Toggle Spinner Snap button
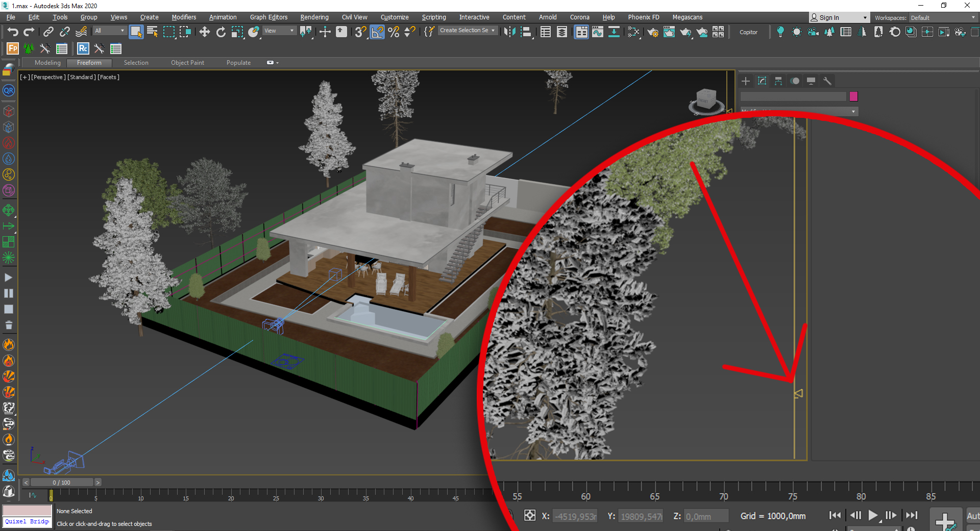980x531 pixels. tap(410, 32)
